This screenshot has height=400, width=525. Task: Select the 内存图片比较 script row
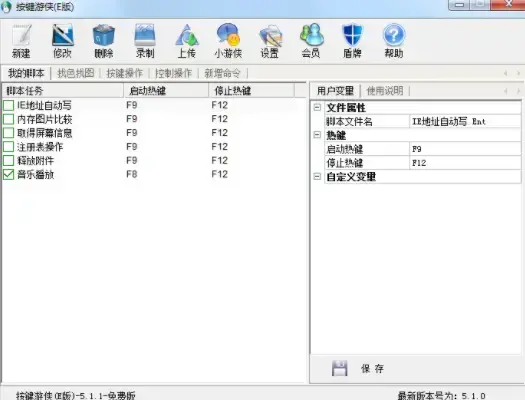click(x=154, y=119)
